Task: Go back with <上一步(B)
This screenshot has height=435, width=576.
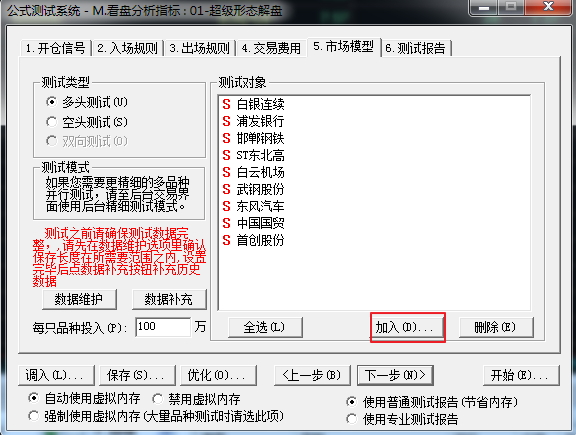Action: tap(312, 375)
